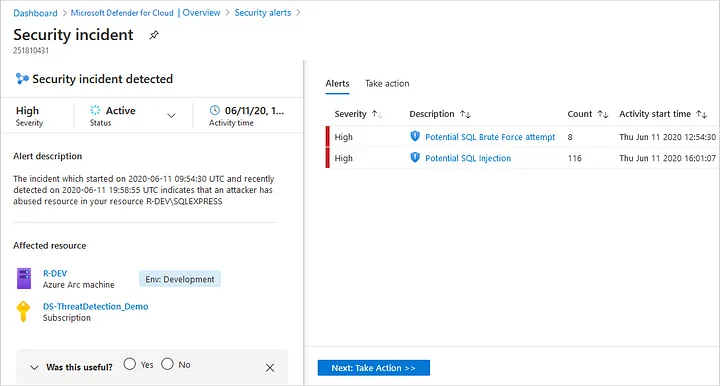Click the subscription key icon

(x=23, y=311)
